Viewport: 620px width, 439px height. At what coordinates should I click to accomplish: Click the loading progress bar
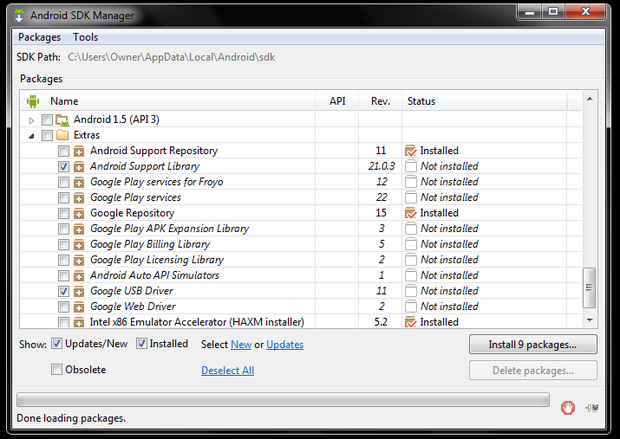pyautogui.click(x=283, y=399)
